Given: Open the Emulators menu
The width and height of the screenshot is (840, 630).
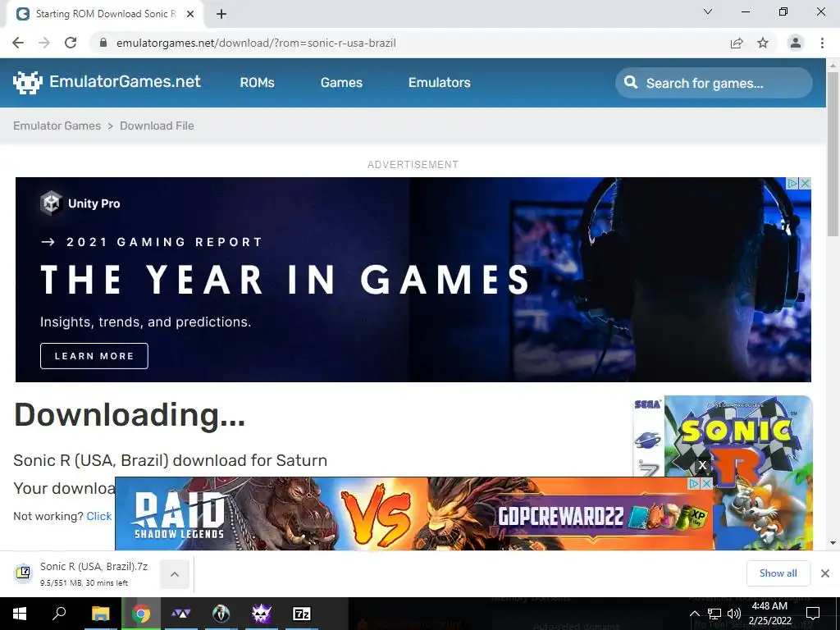Looking at the screenshot, I should pyautogui.click(x=440, y=83).
